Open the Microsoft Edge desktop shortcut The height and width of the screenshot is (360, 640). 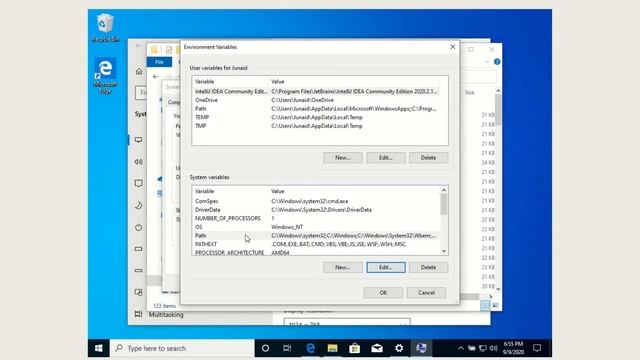[105, 75]
